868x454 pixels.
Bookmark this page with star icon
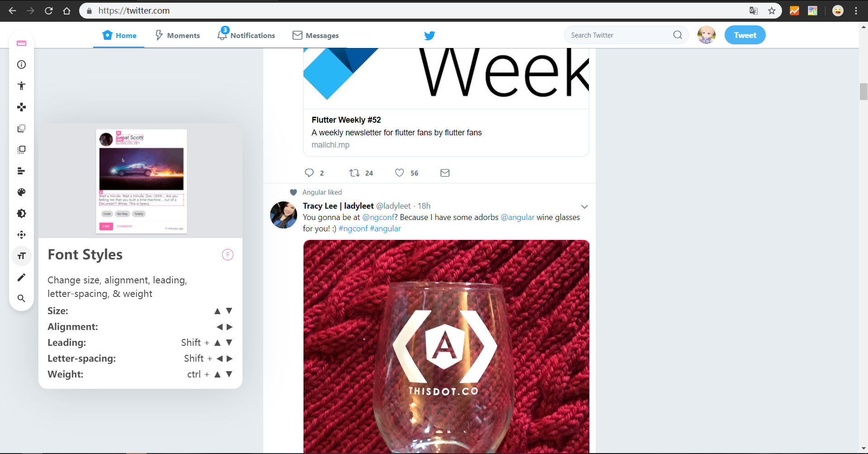tap(772, 11)
